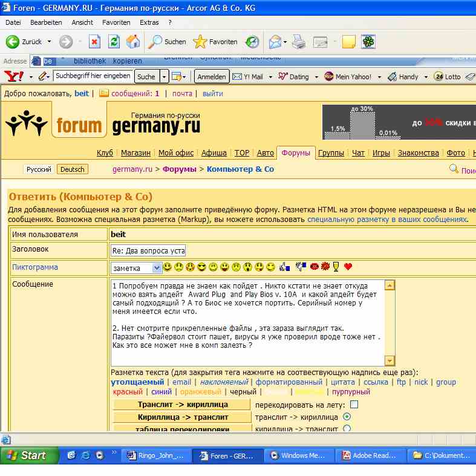Click the message box scroll-down arrow
The width and height of the screenshot is (476, 476).
[x=390, y=360]
